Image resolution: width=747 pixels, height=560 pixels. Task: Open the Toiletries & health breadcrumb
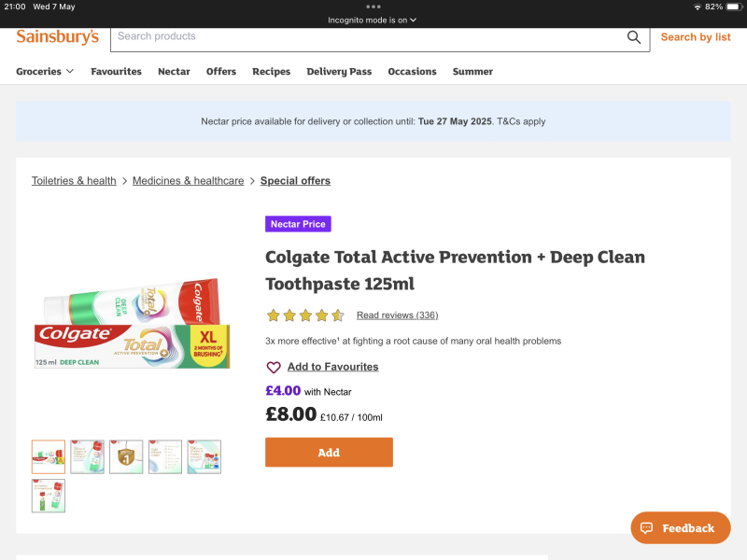click(74, 180)
